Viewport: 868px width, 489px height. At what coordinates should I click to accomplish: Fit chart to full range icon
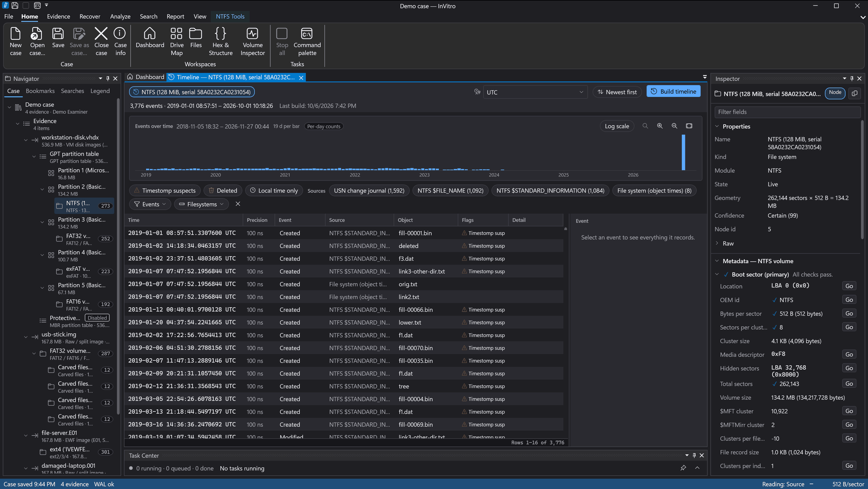[689, 126]
